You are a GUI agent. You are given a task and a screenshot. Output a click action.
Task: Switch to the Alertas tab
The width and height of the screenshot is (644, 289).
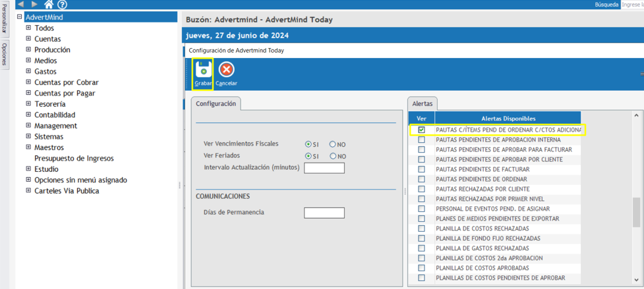tap(423, 104)
